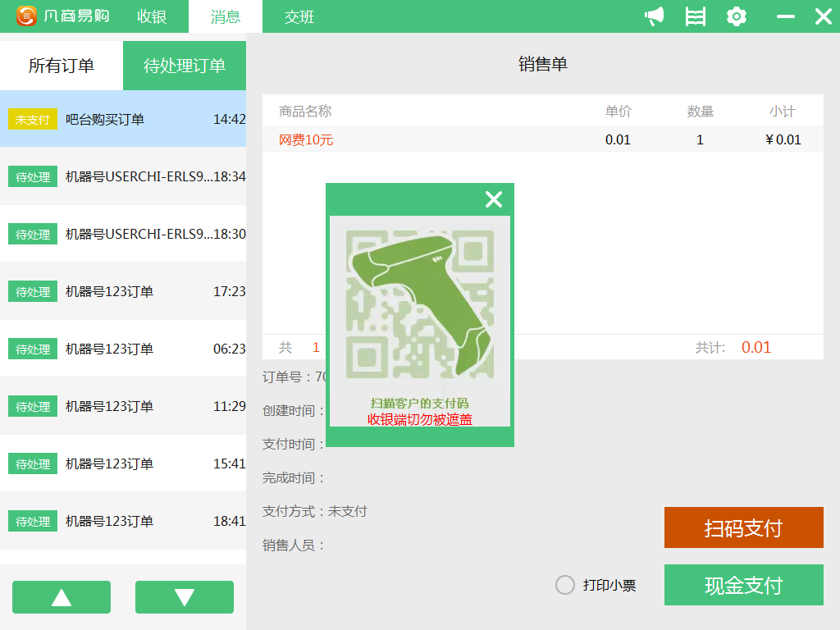Open the settings gear icon
Image resolution: width=840 pixels, height=630 pixels.
(737, 16)
